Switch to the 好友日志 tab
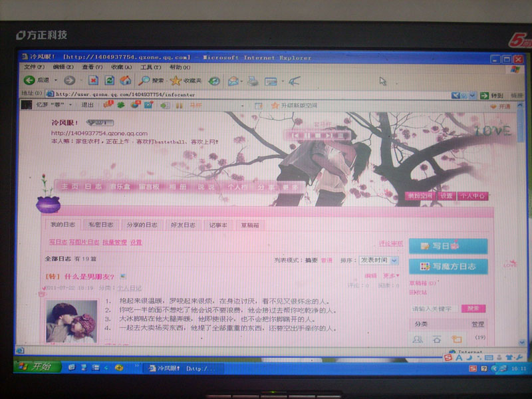532x399 pixels. [x=184, y=225]
